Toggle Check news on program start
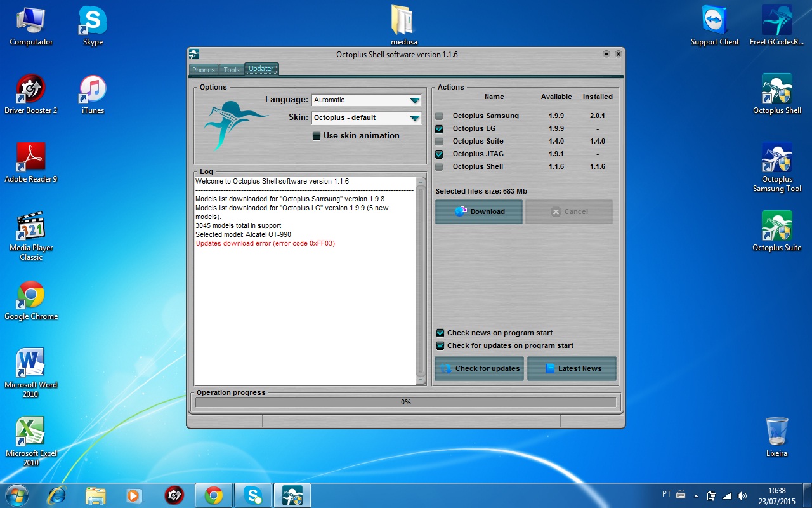Viewport: 812px width, 508px height. click(x=440, y=333)
